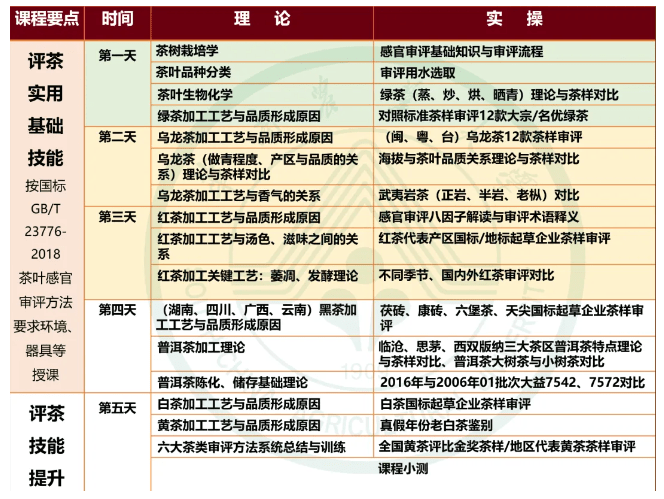Click 茶叶感官审评方法 text in left column
This screenshot has width=664, height=499.
(x=46, y=290)
